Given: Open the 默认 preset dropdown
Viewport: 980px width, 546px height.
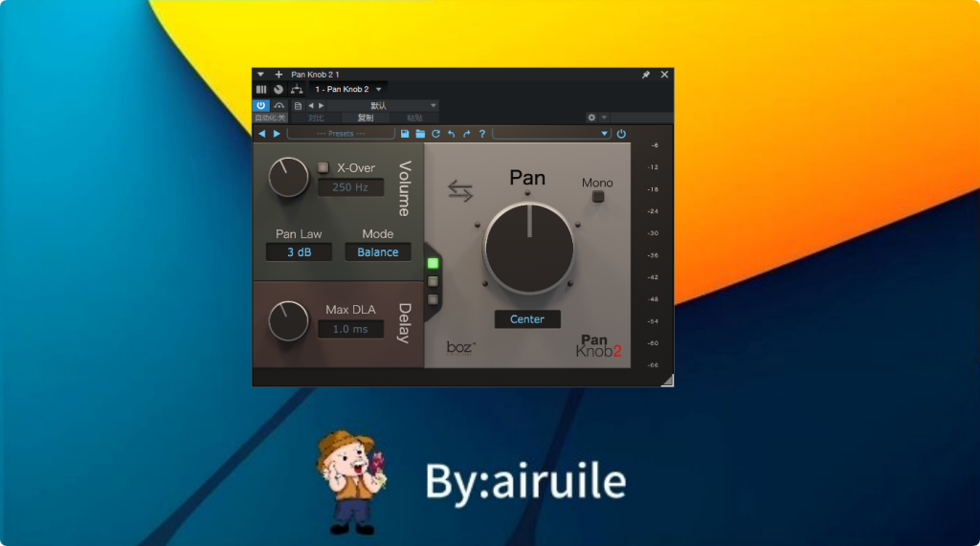Looking at the screenshot, I should click(383, 105).
